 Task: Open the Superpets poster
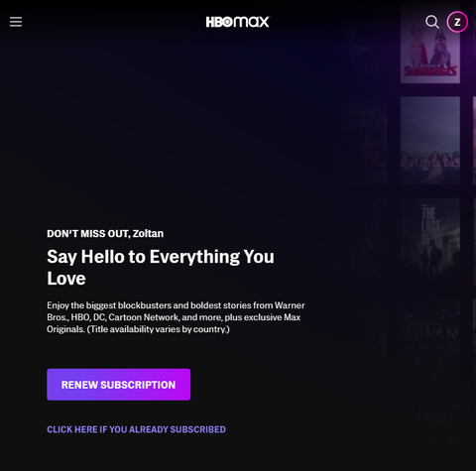pos(430,42)
